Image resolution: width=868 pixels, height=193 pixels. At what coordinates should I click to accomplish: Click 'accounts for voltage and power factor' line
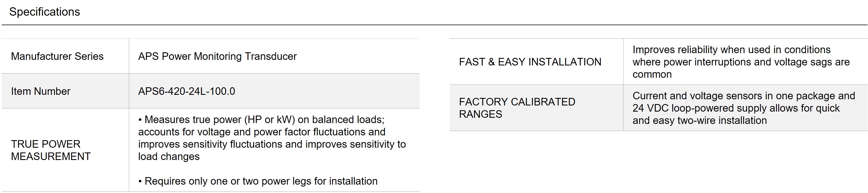pyautogui.click(x=262, y=132)
